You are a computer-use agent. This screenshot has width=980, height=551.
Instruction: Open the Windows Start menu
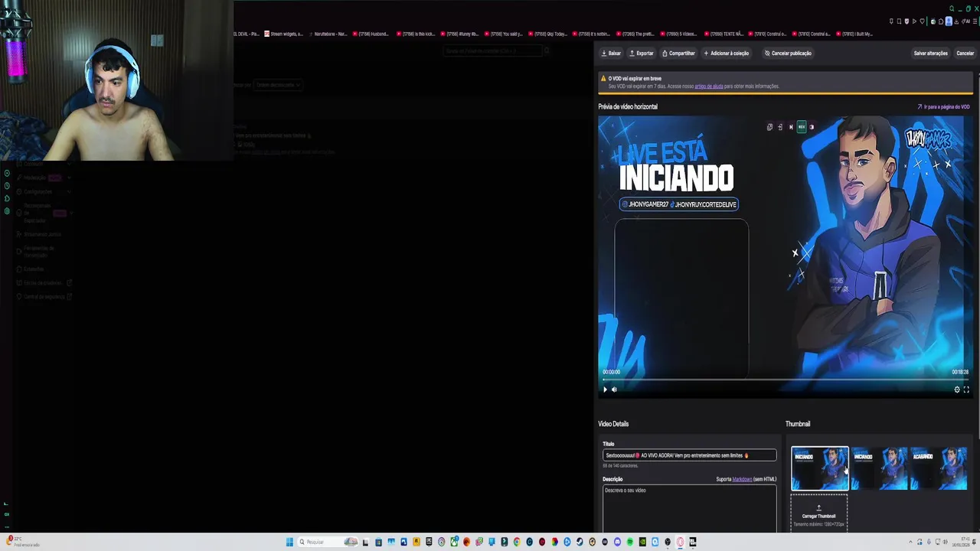coord(289,542)
